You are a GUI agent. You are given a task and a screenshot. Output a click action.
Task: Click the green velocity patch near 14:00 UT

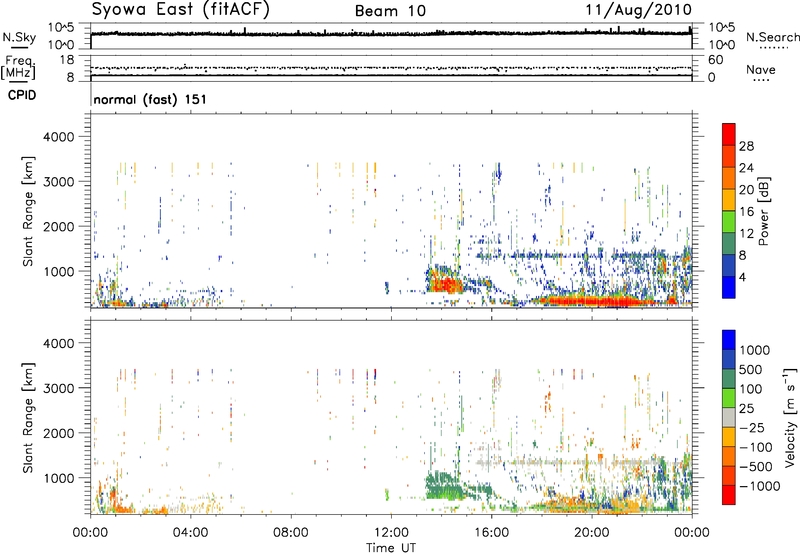click(443, 485)
